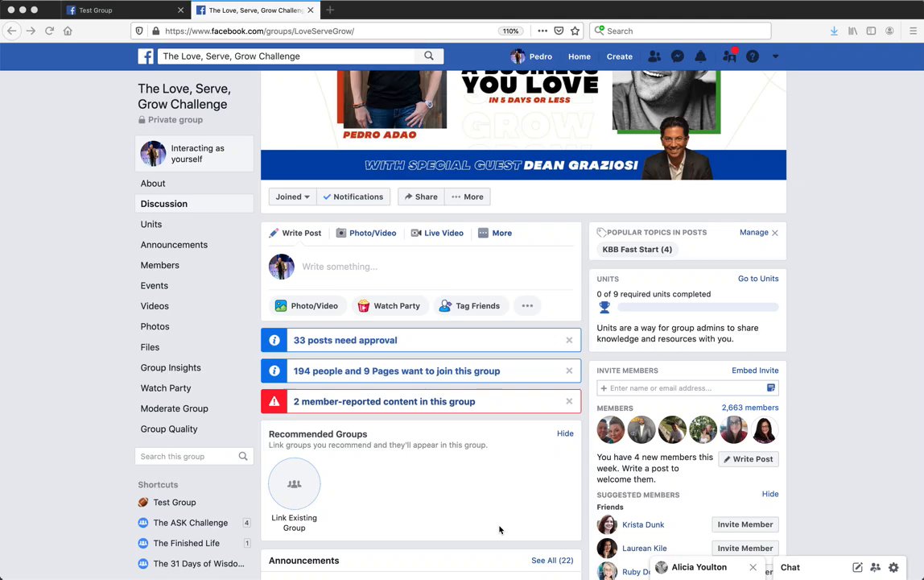Open Watch Party in the sidebar
Viewport: 924px width, 580px height.
tap(166, 388)
